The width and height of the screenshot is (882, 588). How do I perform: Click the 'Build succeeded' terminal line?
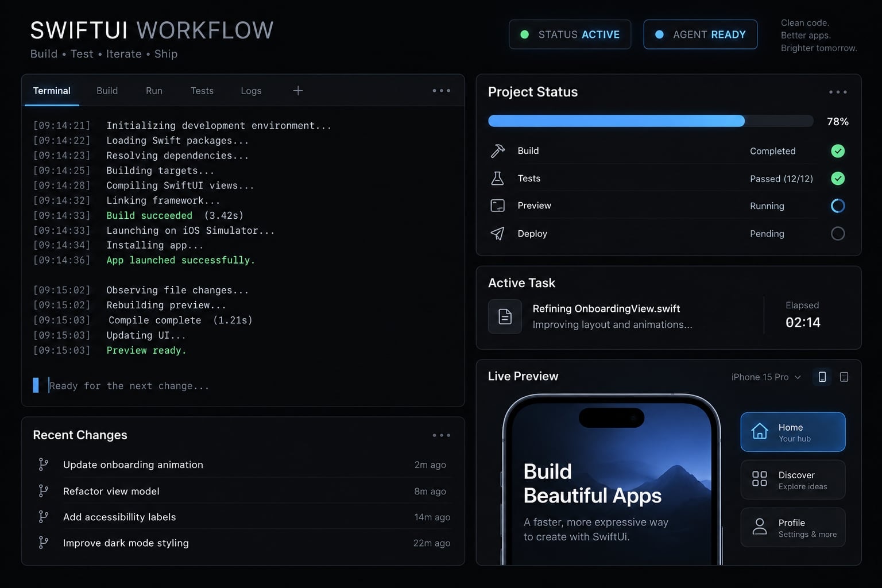(x=149, y=215)
